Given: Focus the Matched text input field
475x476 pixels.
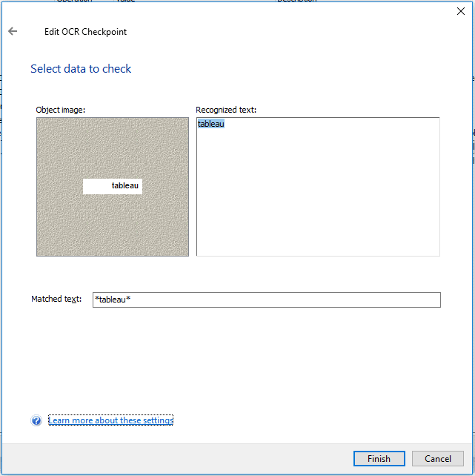Looking at the screenshot, I should point(267,300).
